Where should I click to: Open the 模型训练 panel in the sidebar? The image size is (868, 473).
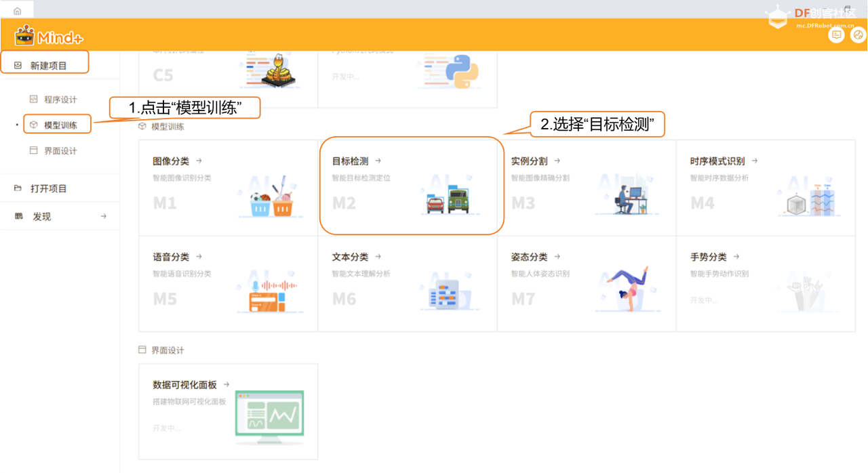(x=57, y=124)
